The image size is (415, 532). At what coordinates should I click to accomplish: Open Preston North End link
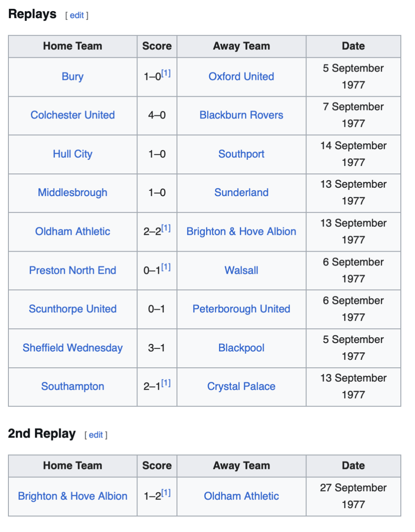(x=72, y=271)
